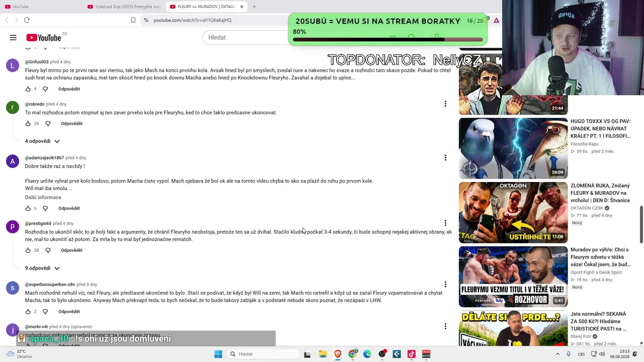Open options menu for @adamzajacik1867 comment
Image resolution: width=644 pixels, height=362 pixels.
pyautogui.click(x=445, y=158)
